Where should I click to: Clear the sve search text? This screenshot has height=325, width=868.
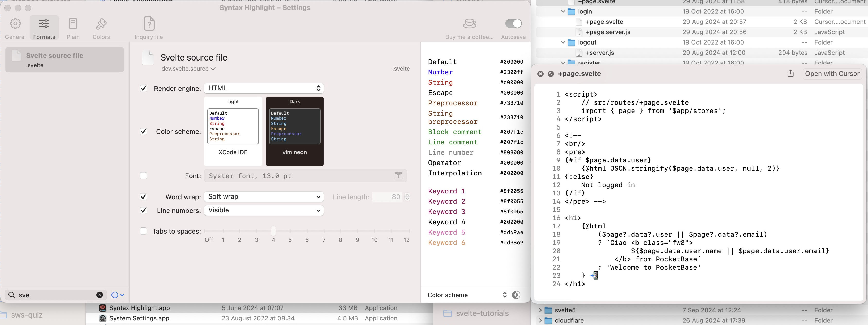point(99,295)
